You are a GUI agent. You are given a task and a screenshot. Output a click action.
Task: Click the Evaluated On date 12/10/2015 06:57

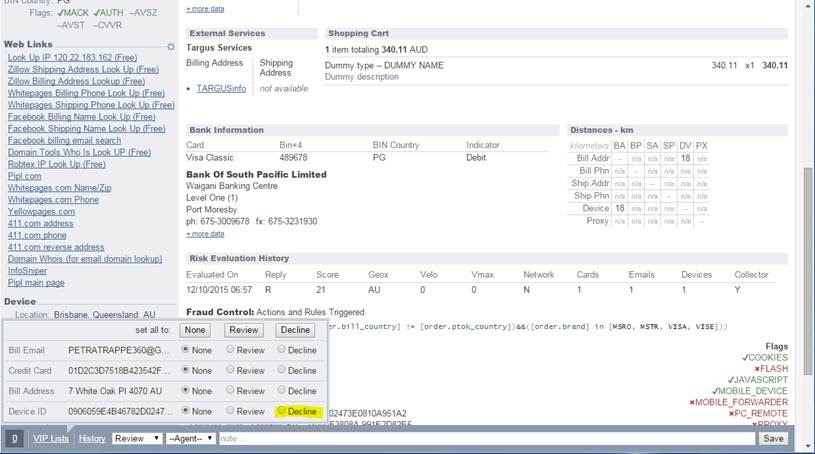coord(219,290)
